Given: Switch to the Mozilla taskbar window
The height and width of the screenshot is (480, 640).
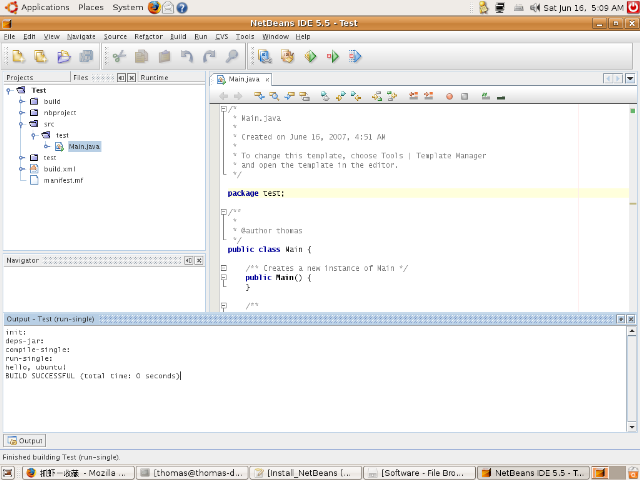Looking at the screenshot, I should [78, 473].
